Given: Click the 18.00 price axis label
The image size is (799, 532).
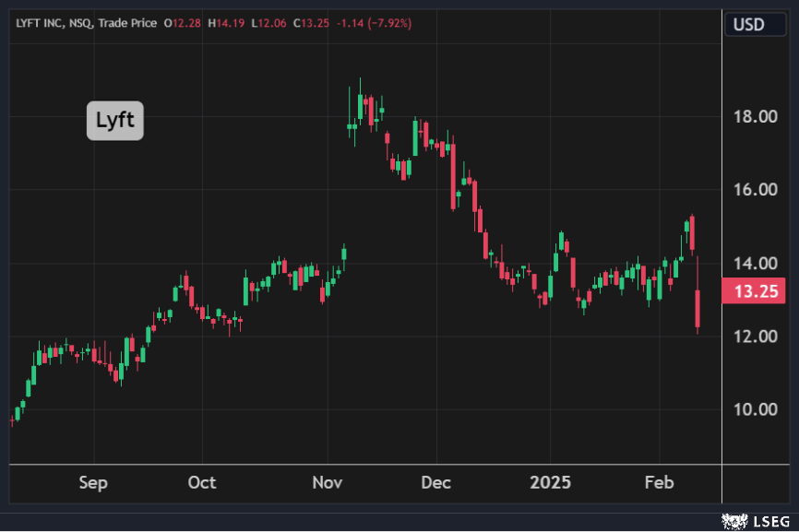Looking at the screenshot, I should pos(756,117).
